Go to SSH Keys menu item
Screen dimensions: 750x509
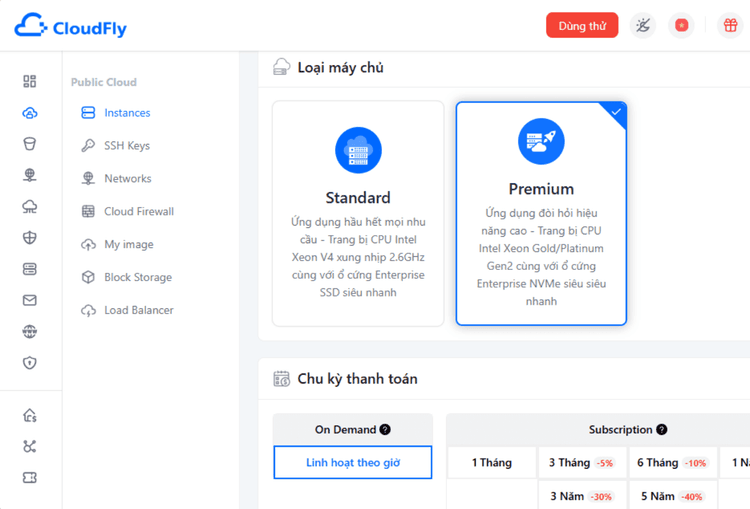pos(127,146)
